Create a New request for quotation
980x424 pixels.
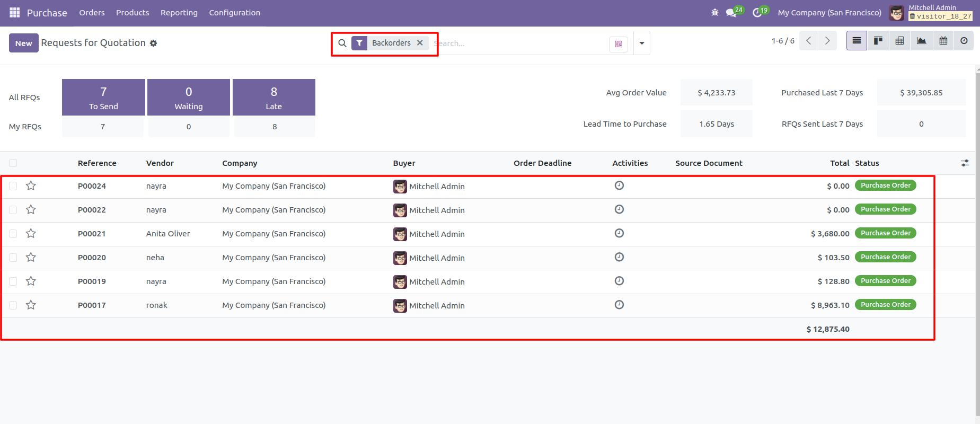tap(23, 43)
